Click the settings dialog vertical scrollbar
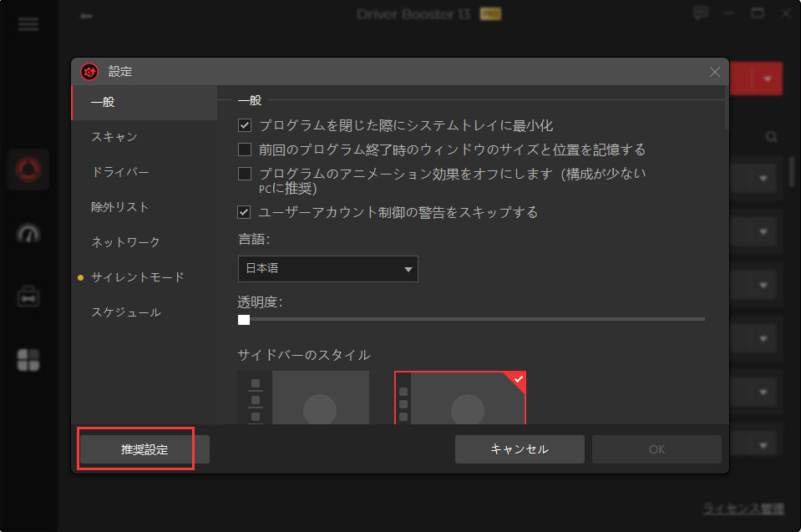This screenshot has height=532, width=801. 727,109
